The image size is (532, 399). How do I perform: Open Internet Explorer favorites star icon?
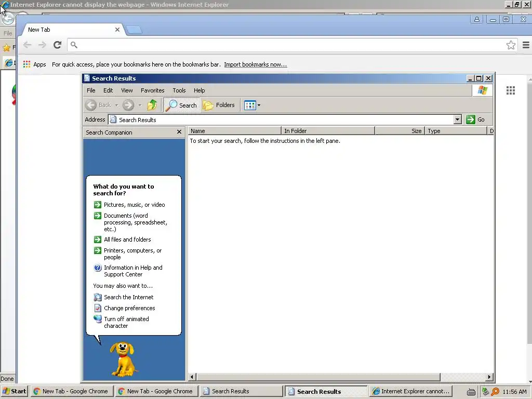tap(6, 47)
